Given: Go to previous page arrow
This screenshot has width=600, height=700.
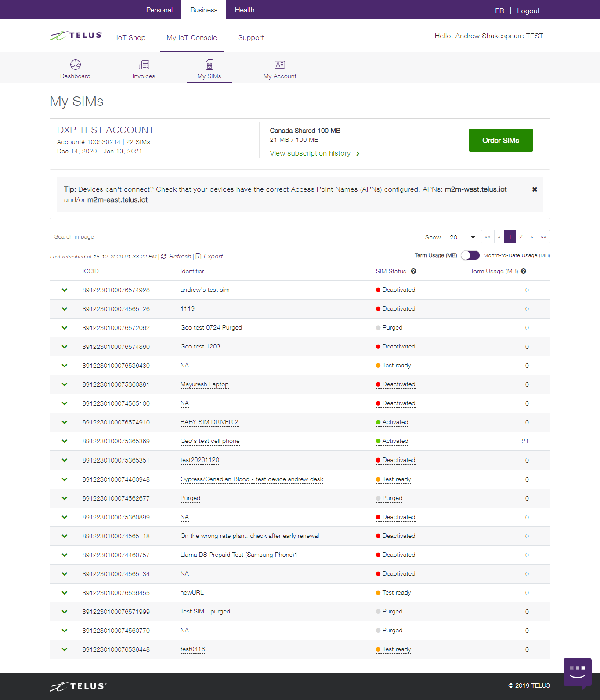Looking at the screenshot, I should coord(499,237).
